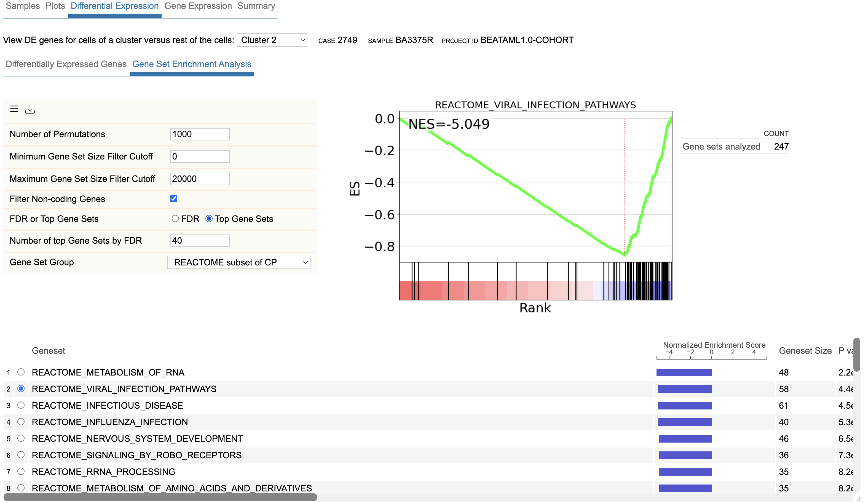Open the Gene Expression tab
Screen dimensions: 868x503
point(198,6)
